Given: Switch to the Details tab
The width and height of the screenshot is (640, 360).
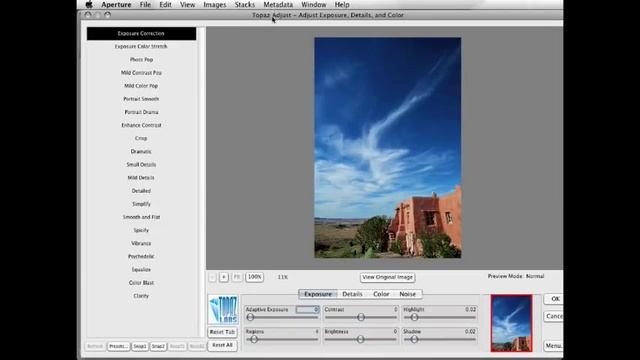Looking at the screenshot, I should click(352, 294).
